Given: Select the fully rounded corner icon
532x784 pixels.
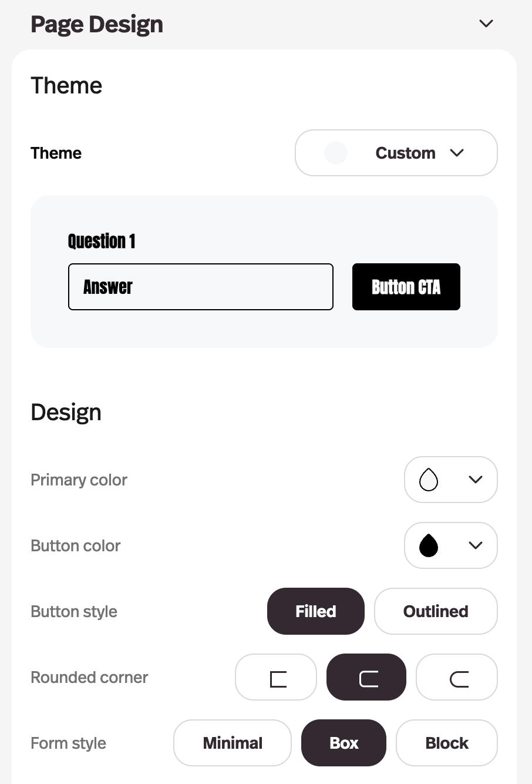Looking at the screenshot, I should [457, 677].
